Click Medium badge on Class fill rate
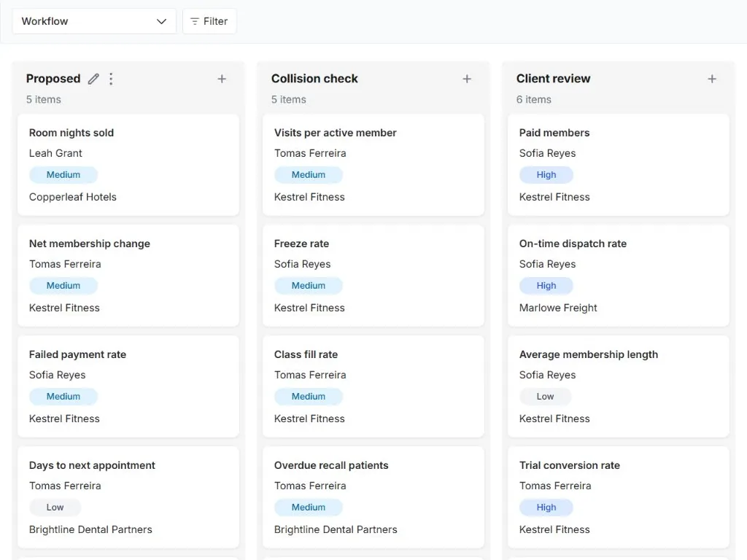 [309, 397]
